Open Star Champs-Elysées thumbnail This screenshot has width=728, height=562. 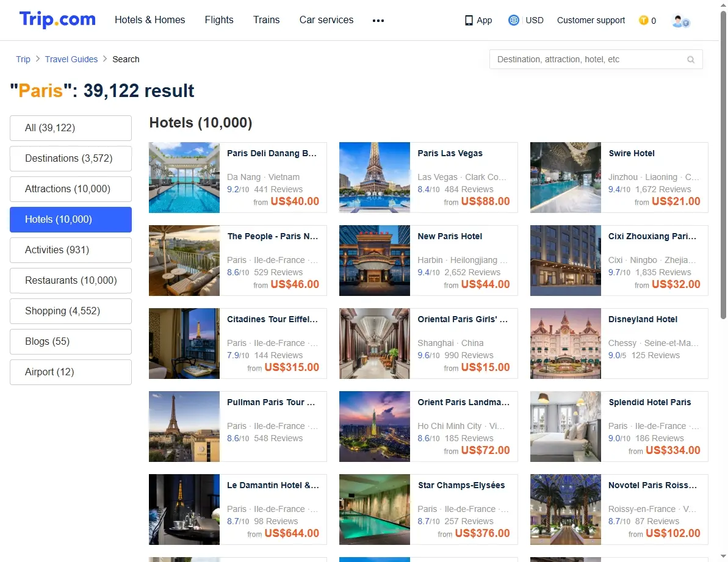(375, 510)
